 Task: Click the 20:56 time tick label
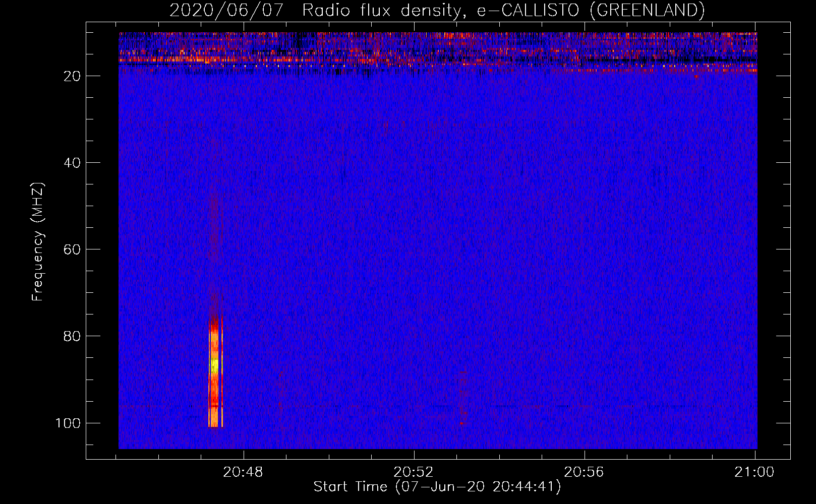pos(584,472)
